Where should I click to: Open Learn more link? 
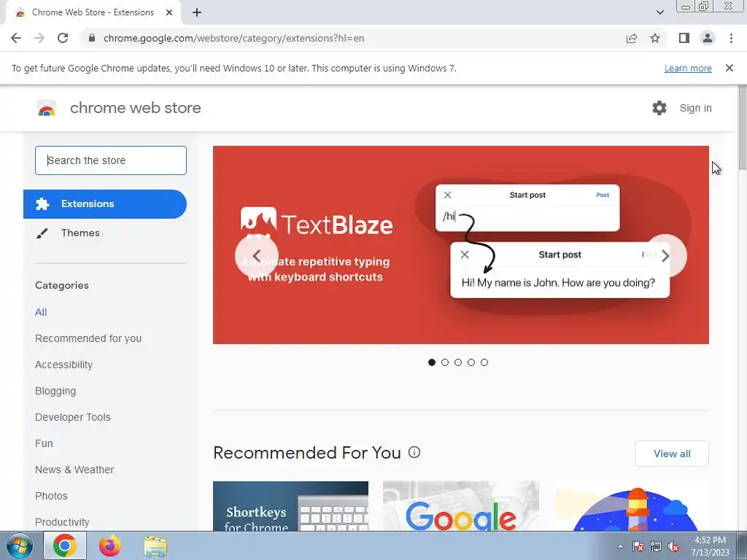click(x=688, y=68)
